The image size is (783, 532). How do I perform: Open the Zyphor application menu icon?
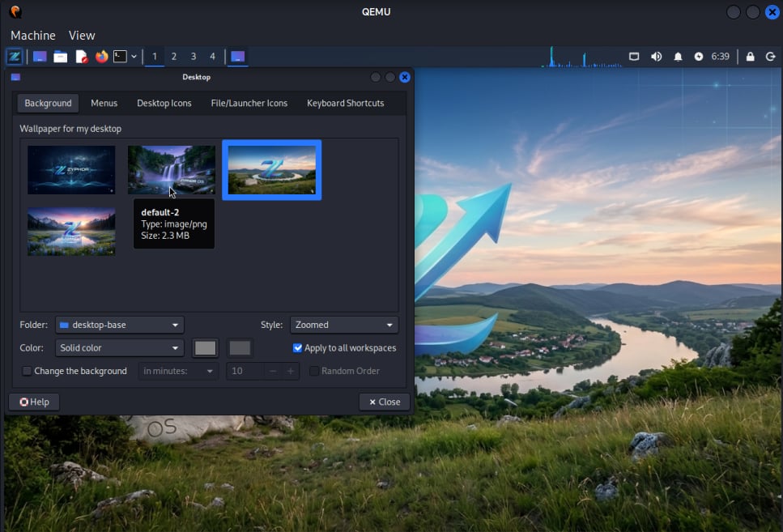[14, 57]
